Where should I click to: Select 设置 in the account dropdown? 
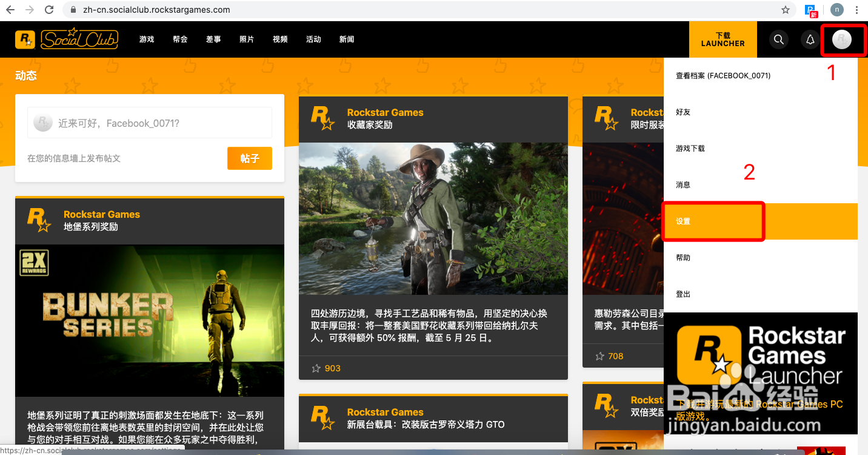pyautogui.click(x=761, y=221)
